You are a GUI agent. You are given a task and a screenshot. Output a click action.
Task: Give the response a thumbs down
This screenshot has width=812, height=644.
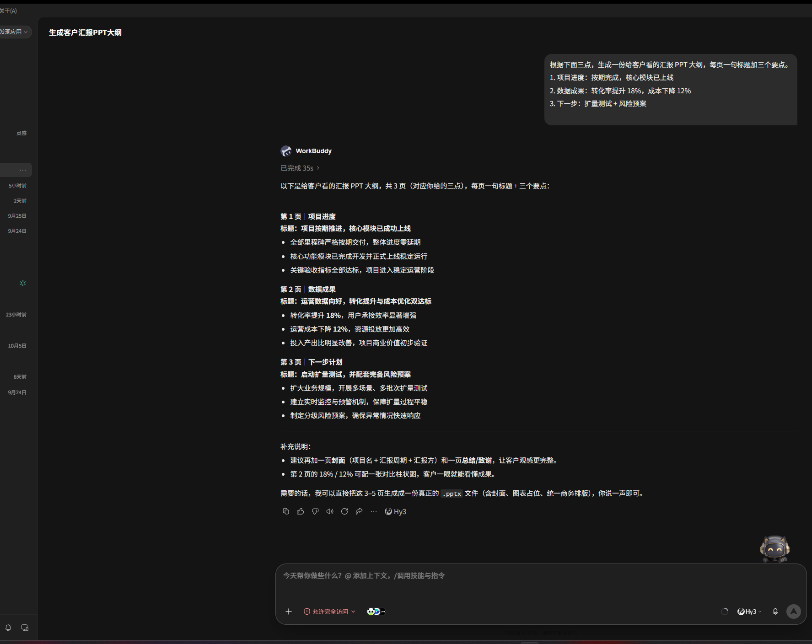315,511
